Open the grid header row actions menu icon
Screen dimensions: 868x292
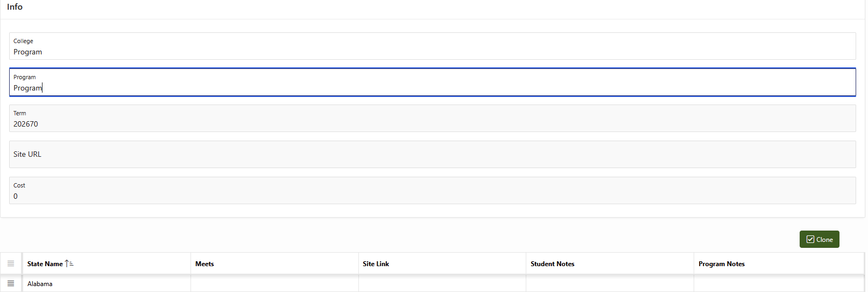click(11, 263)
